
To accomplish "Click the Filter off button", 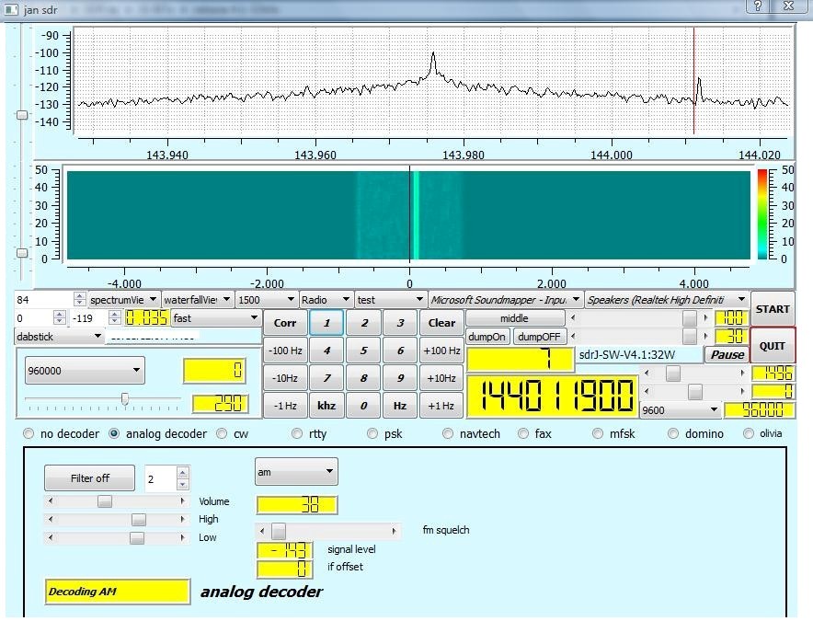I will [90, 478].
